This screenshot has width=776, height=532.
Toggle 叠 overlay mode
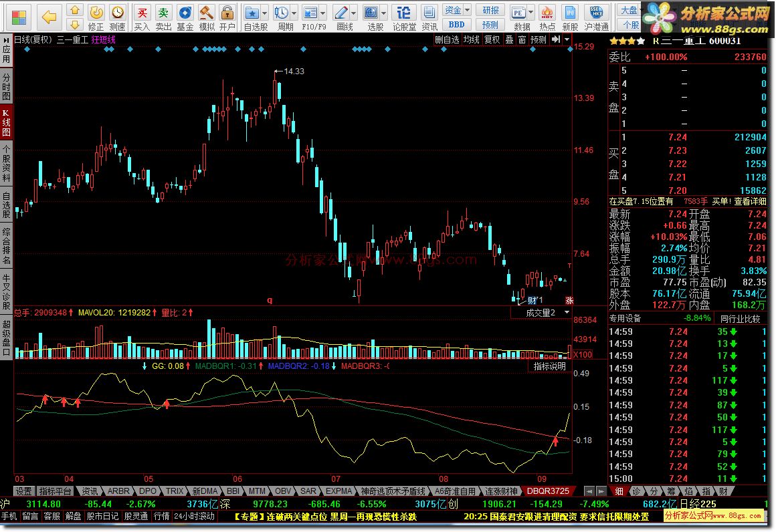pyautogui.click(x=509, y=39)
